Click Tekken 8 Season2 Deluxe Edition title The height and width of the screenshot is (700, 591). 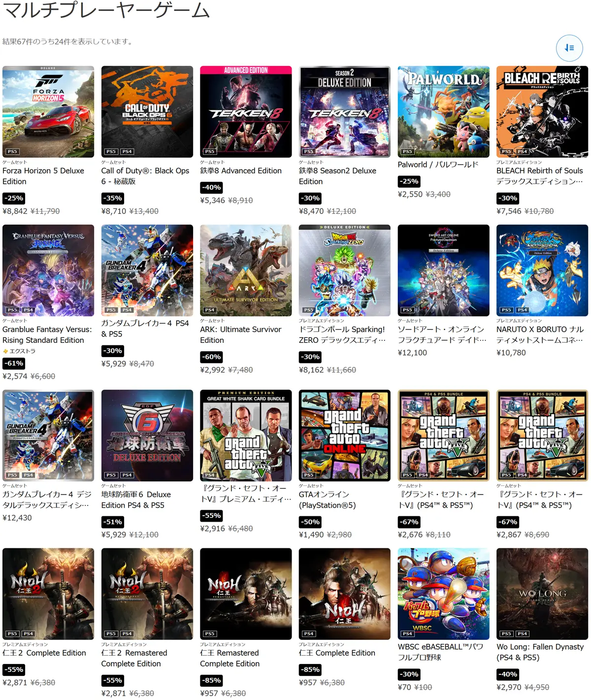[x=338, y=176]
